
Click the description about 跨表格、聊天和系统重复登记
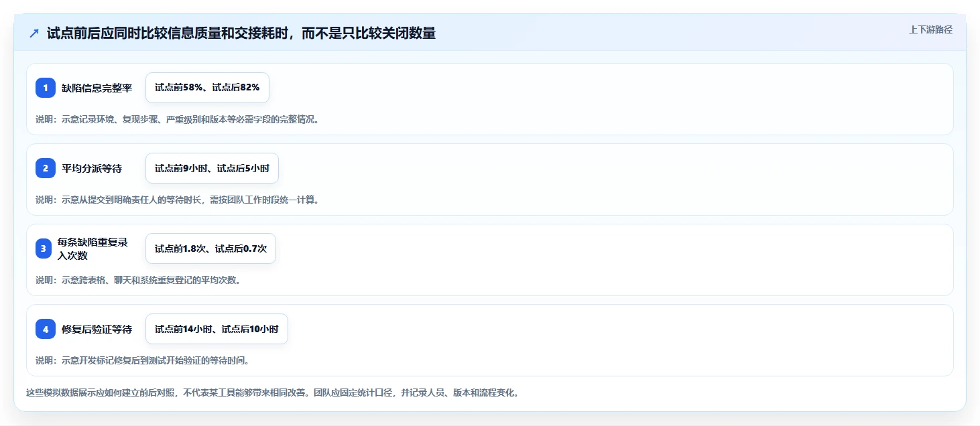[139, 280]
